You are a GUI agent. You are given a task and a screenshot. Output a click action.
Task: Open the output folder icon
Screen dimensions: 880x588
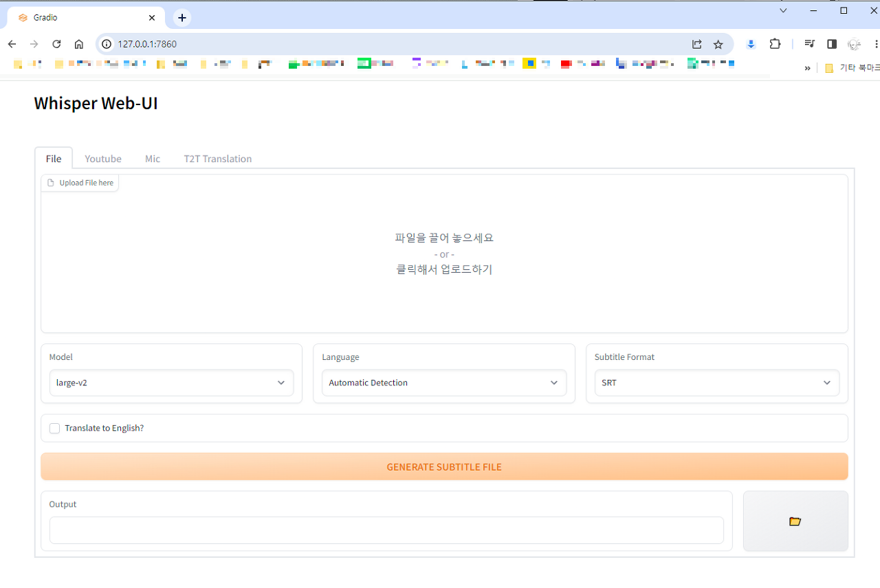795,521
